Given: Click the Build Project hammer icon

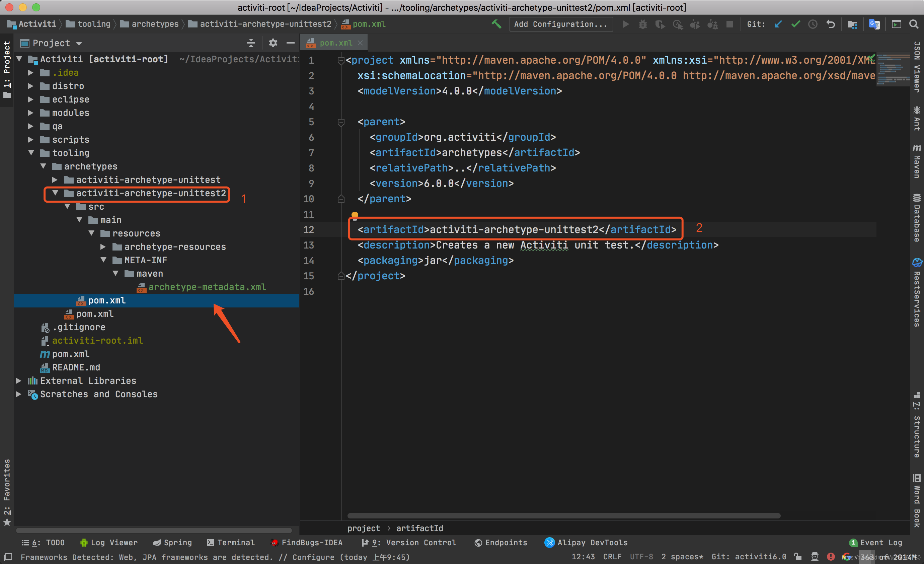Looking at the screenshot, I should point(496,24).
